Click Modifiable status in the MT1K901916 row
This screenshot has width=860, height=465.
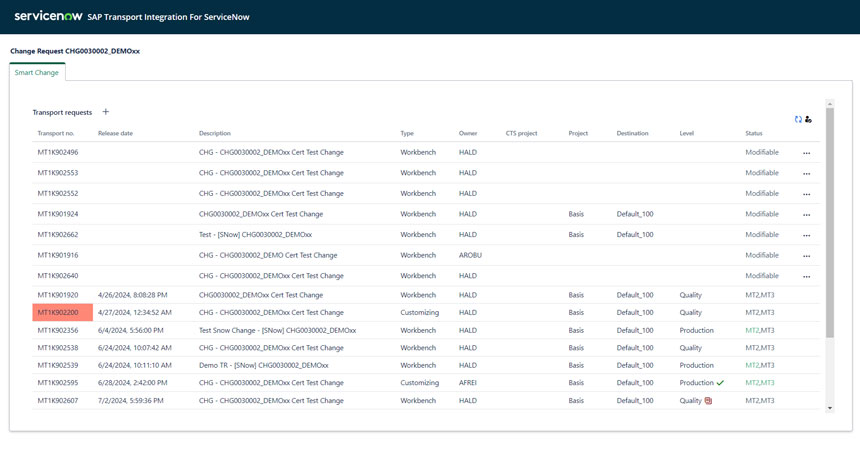click(x=762, y=256)
